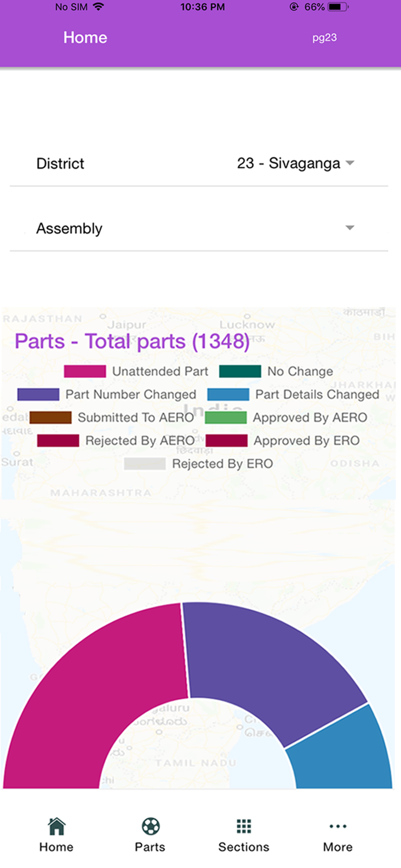Toggle the Part Details Changed legend swatch
Image resolution: width=401 pixels, height=868 pixels.
(228, 395)
